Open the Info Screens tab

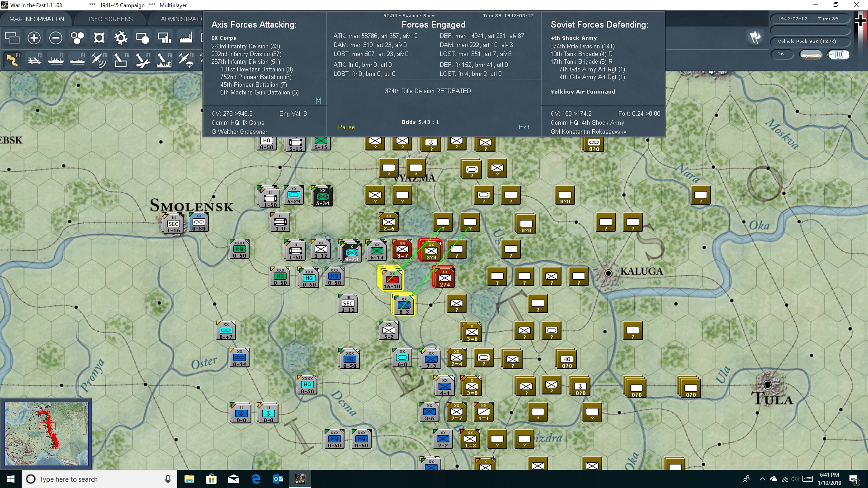pos(111,19)
